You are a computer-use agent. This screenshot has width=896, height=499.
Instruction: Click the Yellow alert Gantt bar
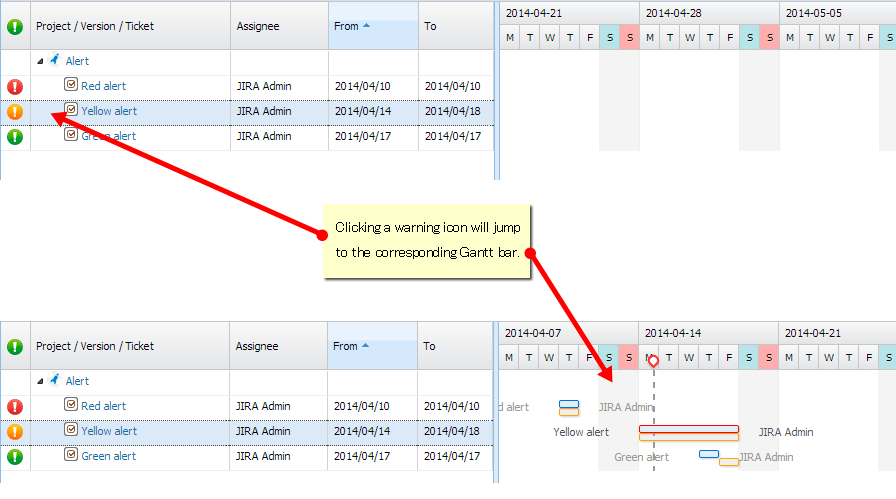click(689, 432)
